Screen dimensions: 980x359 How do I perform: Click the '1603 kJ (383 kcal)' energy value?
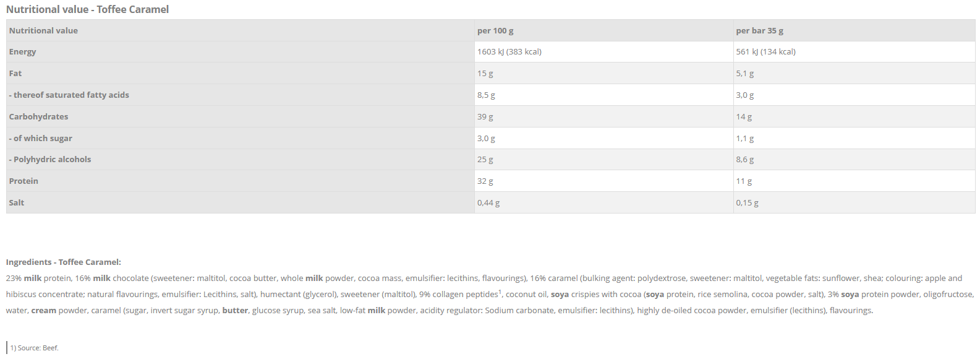509,52
